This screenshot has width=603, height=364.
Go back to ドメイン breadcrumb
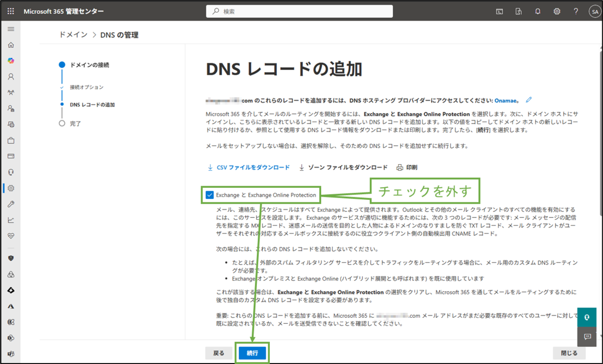tap(73, 35)
